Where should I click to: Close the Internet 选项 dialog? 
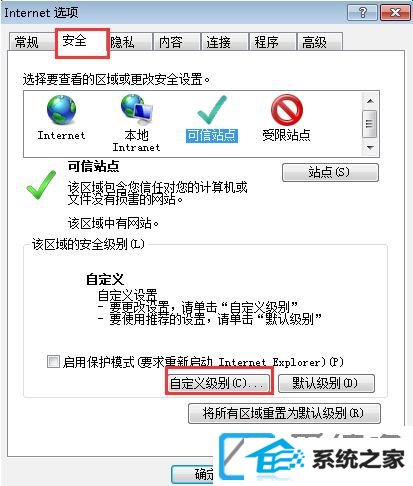[395, 13]
